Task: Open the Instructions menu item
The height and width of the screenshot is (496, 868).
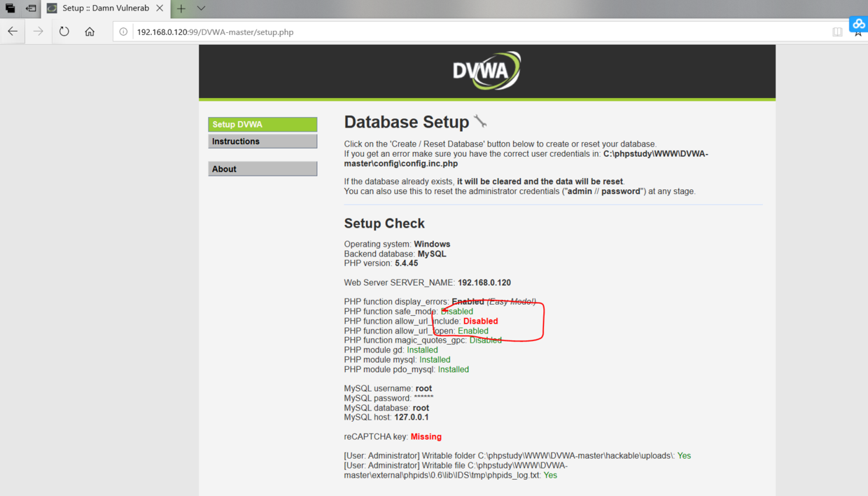Action: pos(262,142)
